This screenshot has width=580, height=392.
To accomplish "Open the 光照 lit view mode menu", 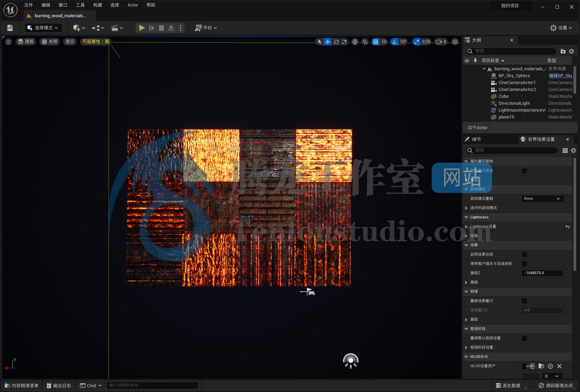I will coord(50,42).
